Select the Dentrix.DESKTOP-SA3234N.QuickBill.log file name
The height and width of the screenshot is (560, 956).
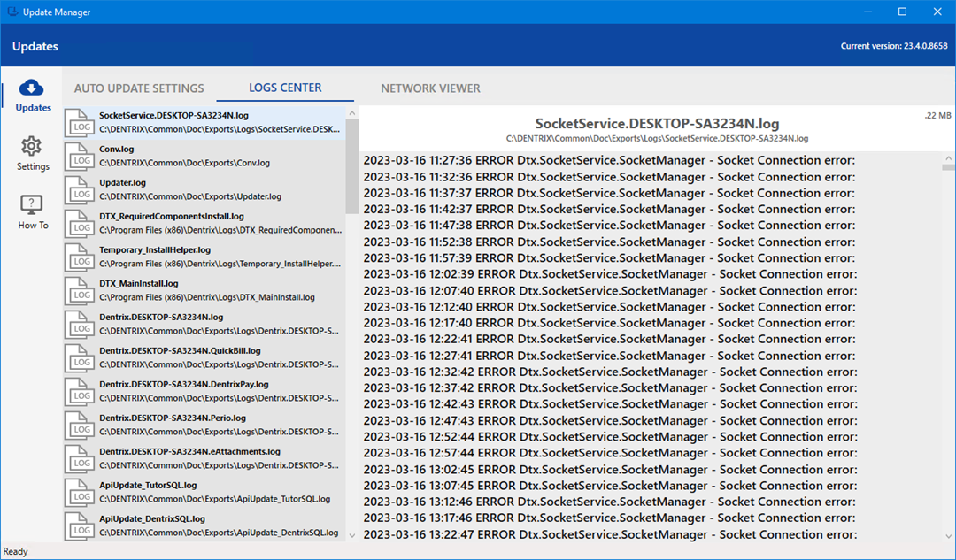pyautogui.click(x=180, y=350)
